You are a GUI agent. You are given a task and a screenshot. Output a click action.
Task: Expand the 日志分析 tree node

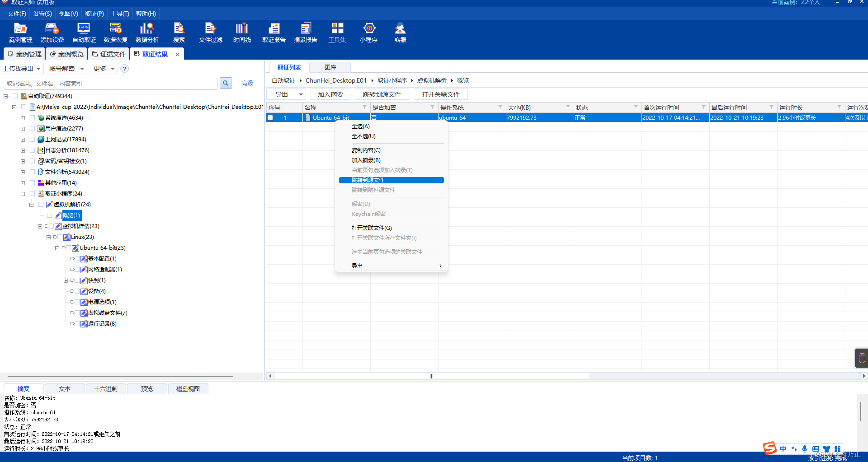(x=23, y=150)
